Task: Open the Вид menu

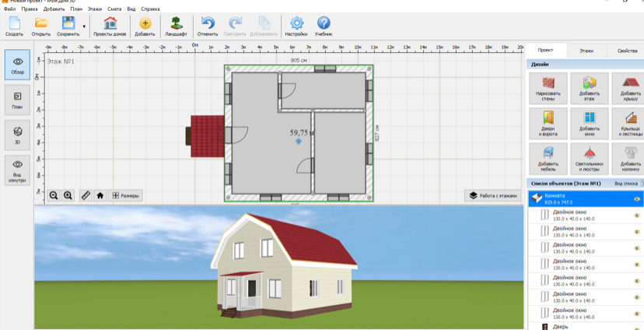Action: [131, 9]
